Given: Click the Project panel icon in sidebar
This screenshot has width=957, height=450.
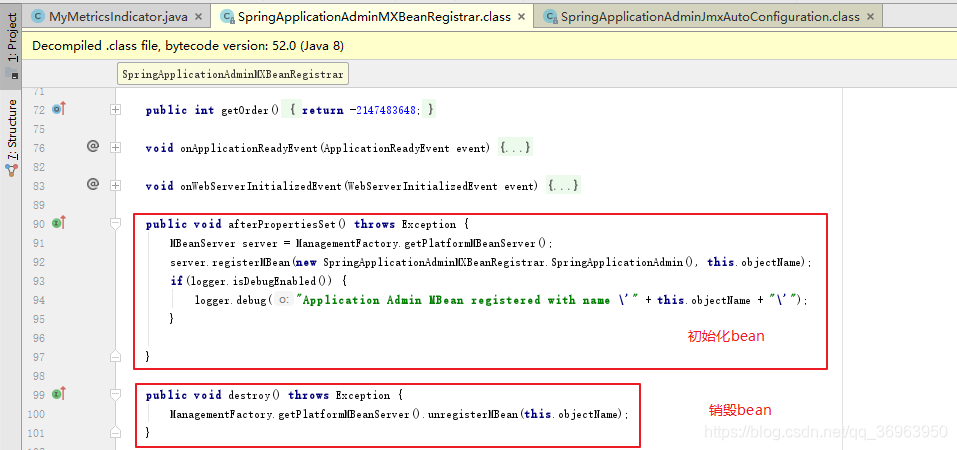Looking at the screenshot, I should (x=13, y=74).
